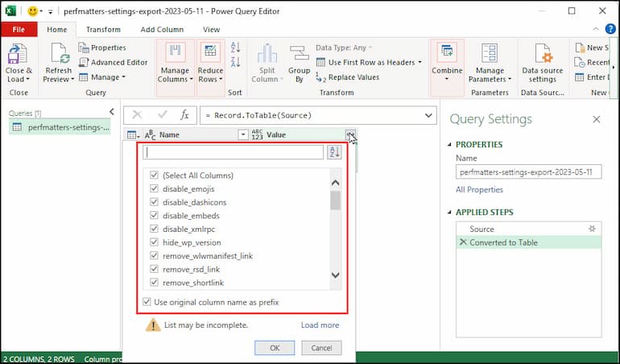Confirm formula with checkmark icon
This screenshot has height=364, width=620.
(163, 115)
